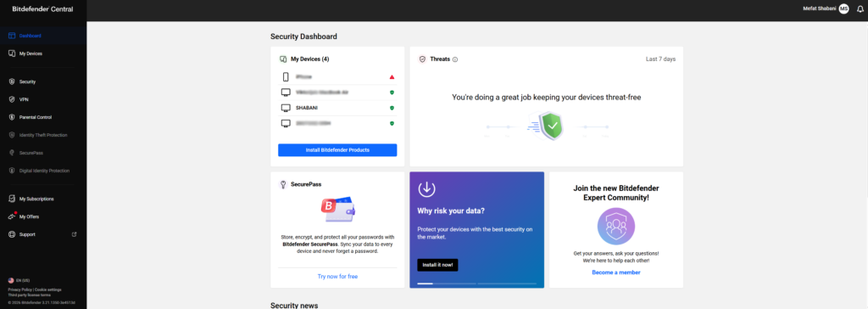
Task: Click Try now for free link
Action: click(337, 276)
